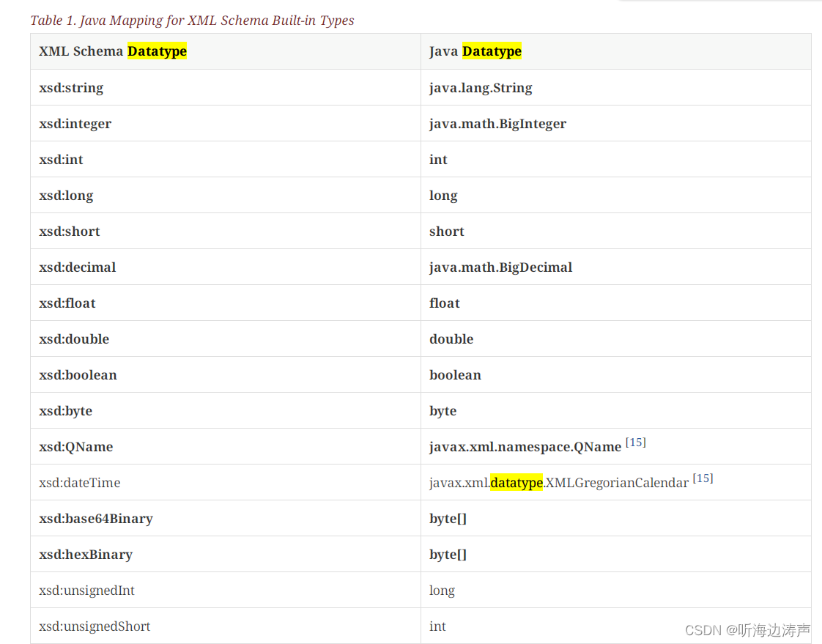Click the footnote link [15] next to QName

[635, 442]
